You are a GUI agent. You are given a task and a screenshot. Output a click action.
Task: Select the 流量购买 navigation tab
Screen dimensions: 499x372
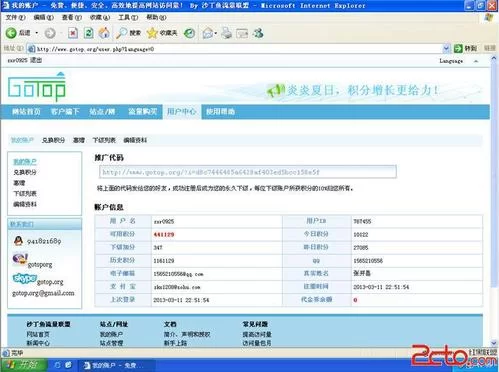click(142, 112)
